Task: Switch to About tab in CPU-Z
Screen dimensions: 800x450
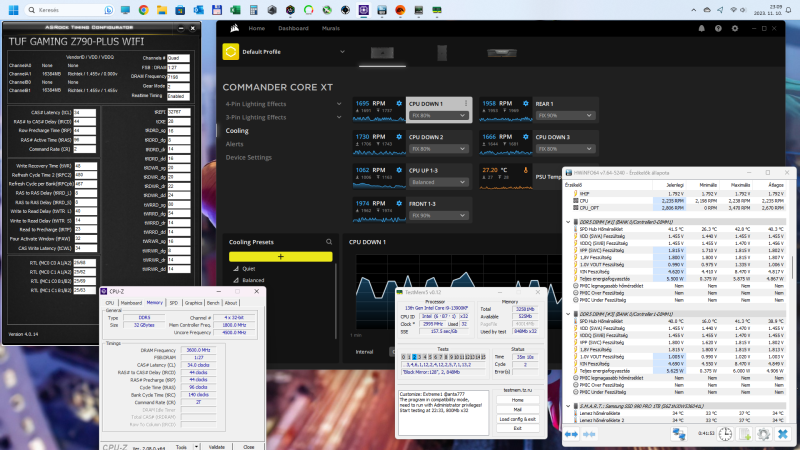Action: coord(231,303)
